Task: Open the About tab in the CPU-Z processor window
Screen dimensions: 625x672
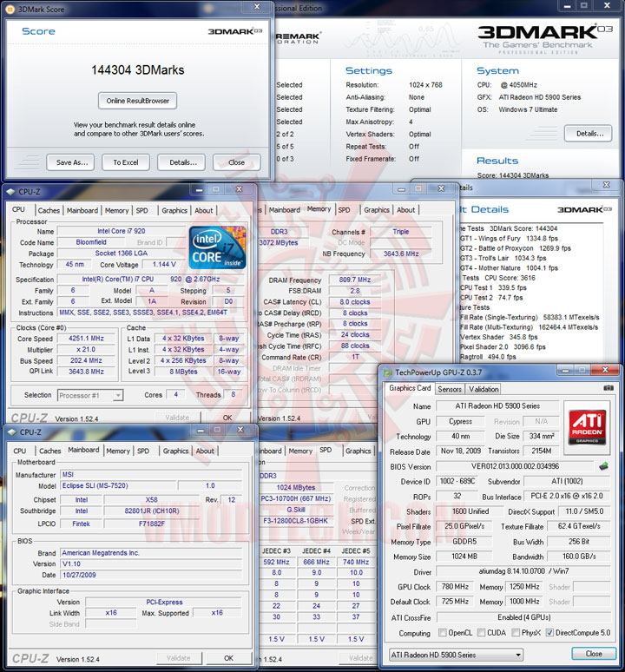Action: [203, 210]
